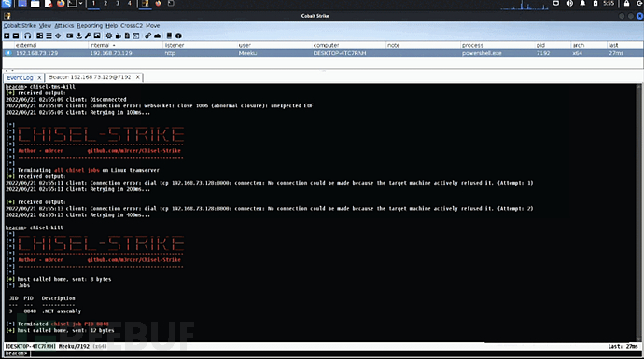This screenshot has width=644, height=359.
Task: Click the Cobalt Strike taskbar window button
Action: (145, 4)
